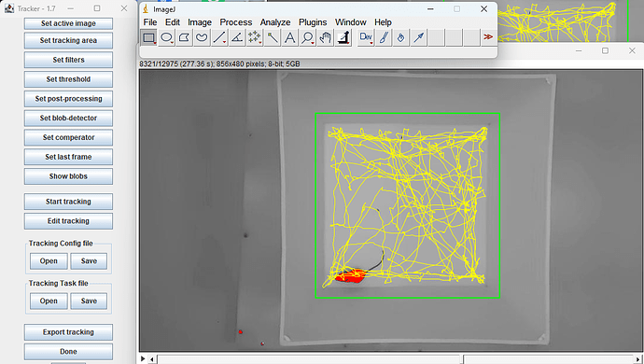644x364 pixels.
Task: Activate the Magnifying glass tool
Action: click(308, 37)
